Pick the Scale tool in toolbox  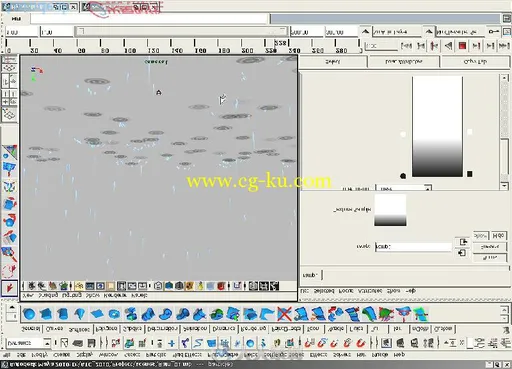(x=9, y=203)
